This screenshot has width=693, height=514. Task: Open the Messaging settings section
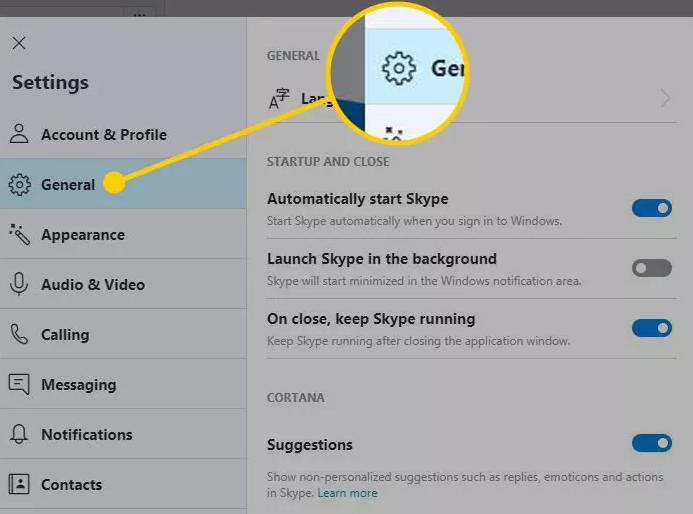pos(123,384)
